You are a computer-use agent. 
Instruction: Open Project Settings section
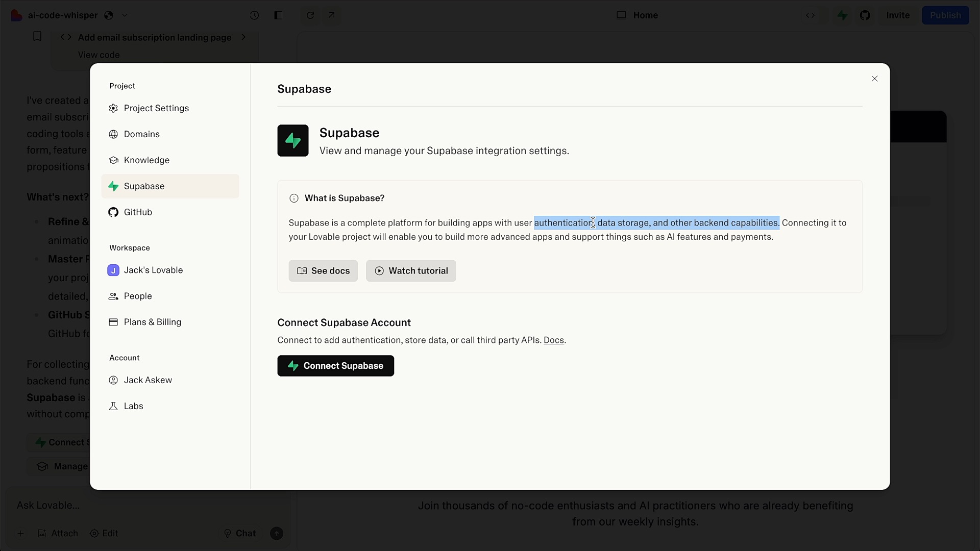point(156,108)
